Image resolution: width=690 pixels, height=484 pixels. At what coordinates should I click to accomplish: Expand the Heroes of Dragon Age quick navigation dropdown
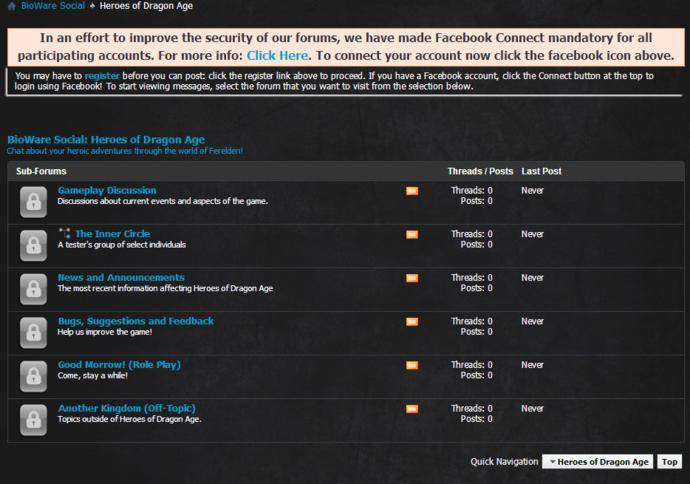598,462
